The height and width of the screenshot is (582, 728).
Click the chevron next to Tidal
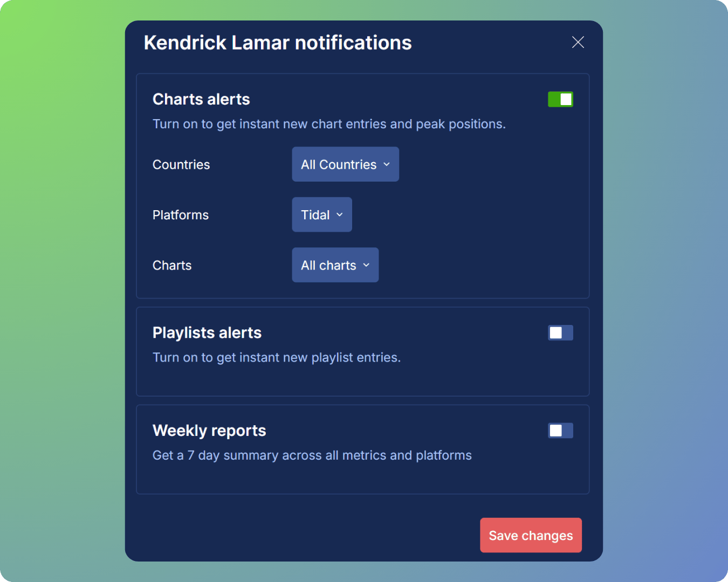pyautogui.click(x=340, y=214)
